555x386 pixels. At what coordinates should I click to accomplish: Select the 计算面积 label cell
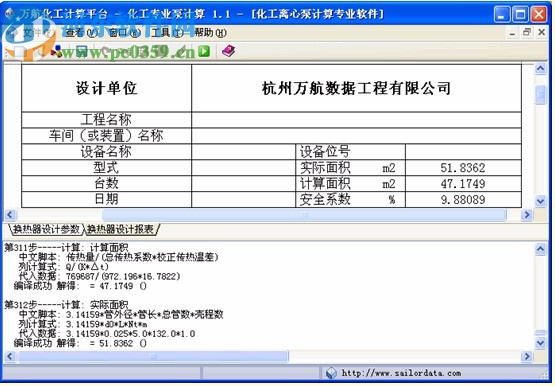tap(350, 184)
